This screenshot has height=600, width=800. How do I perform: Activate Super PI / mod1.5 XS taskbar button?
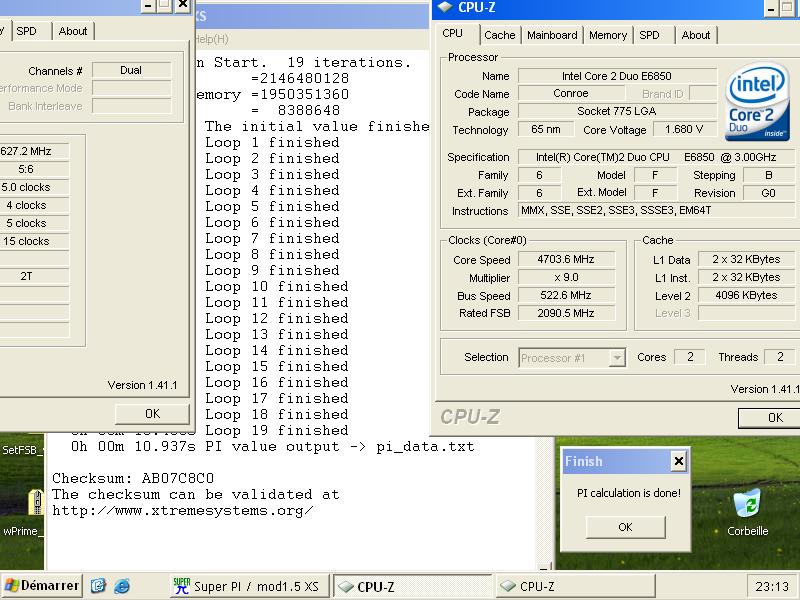click(250, 586)
